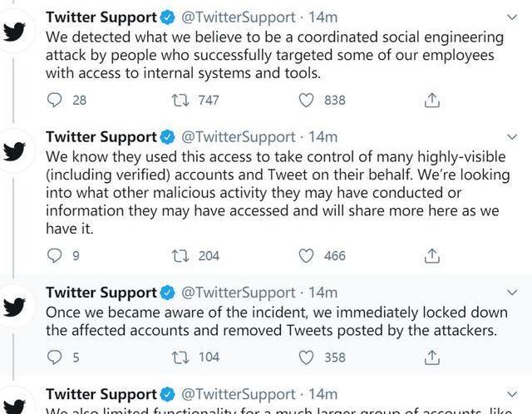Screen dimensions: 532x414
Task: Like the tweet with 358 likes
Action: tap(306, 357)
